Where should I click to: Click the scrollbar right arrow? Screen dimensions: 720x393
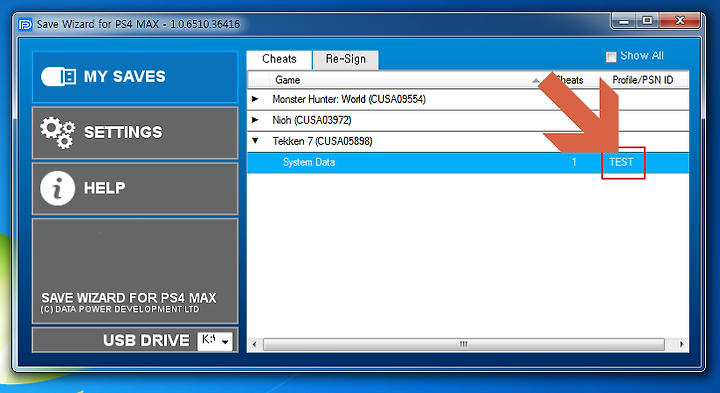tap(681, 344)
